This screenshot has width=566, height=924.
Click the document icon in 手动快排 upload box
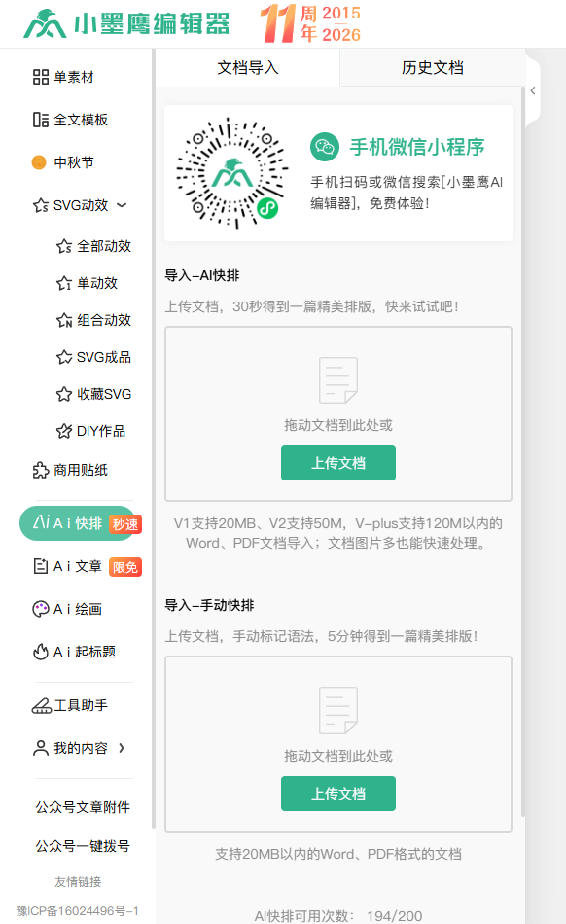coord(338,710)
